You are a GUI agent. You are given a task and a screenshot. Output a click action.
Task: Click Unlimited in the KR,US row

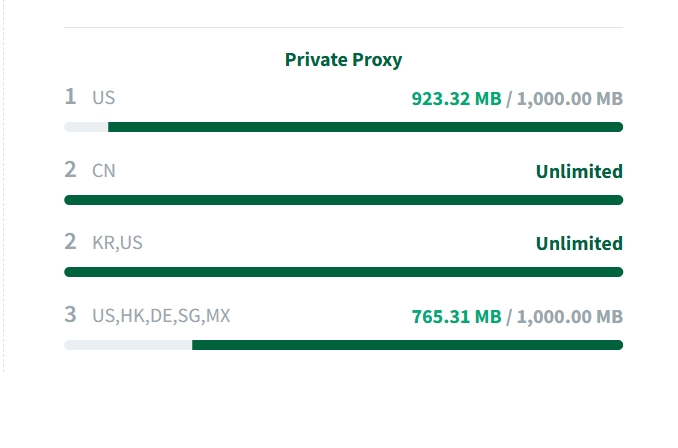(579, 243)
